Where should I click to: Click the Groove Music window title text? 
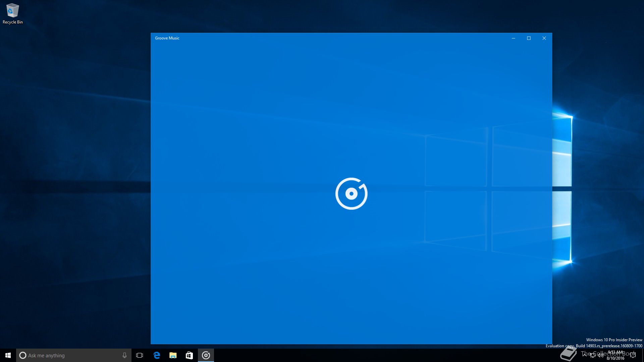[167, 38]
